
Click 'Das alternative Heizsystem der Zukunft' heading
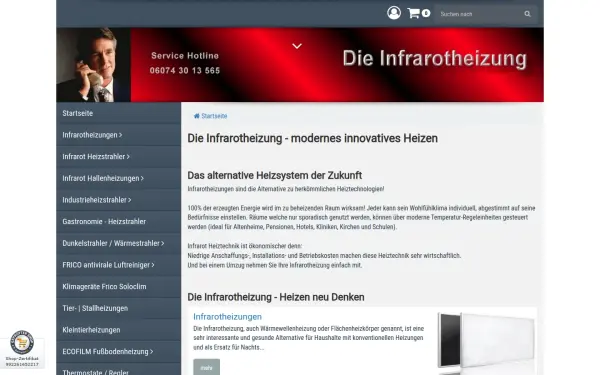click(274, 175)
